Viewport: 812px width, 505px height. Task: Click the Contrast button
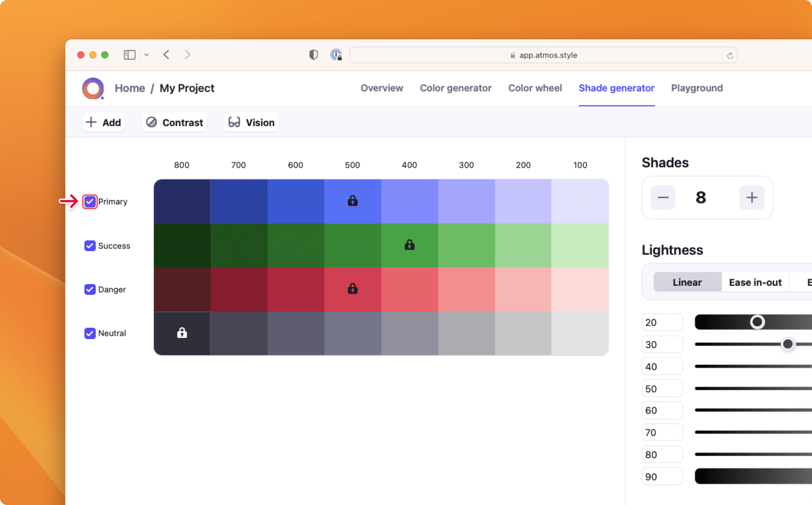[x=175, y=123]
